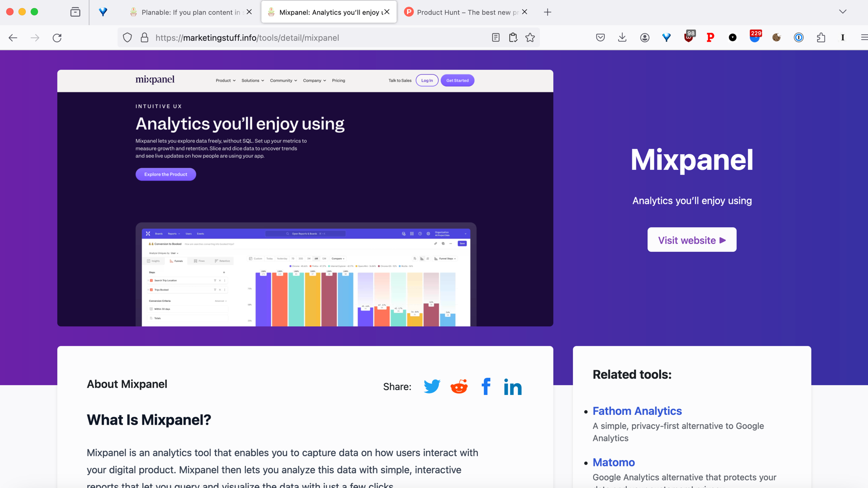Screen dimensions: 868x488
Task: Click Visit website button
Action: (692, 240)
